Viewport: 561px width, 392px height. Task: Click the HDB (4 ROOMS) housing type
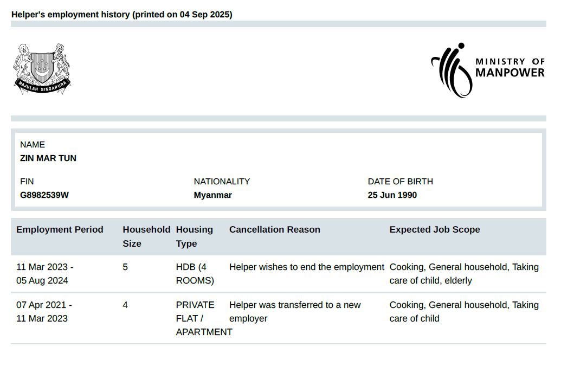pyautogui.click(x=195, y=274)
